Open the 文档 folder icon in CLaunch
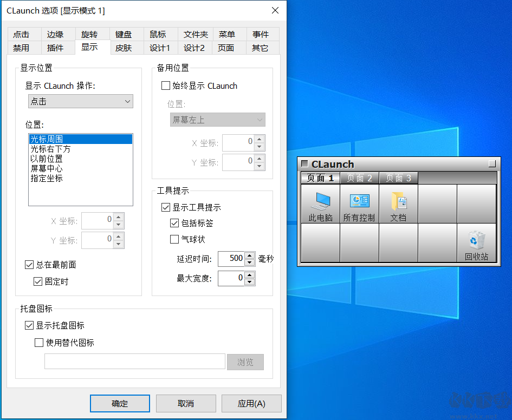The height and width of the screenshot is (420, 512). (398, 203)
